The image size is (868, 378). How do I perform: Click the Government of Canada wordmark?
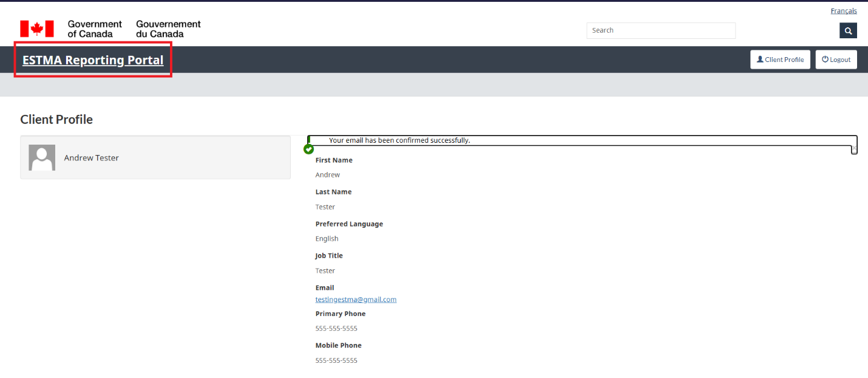(95, 27)
